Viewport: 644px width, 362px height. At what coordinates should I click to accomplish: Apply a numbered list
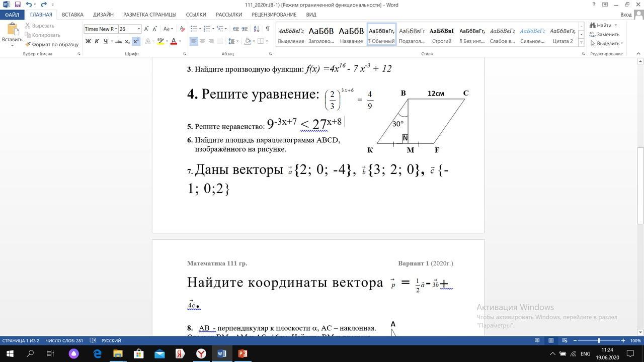[x=207, y=29]
